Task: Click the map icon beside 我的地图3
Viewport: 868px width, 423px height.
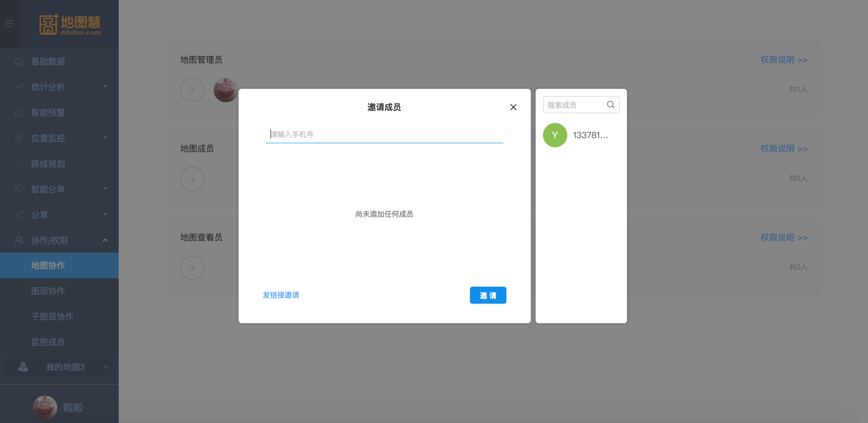Action: coord(23,367)
